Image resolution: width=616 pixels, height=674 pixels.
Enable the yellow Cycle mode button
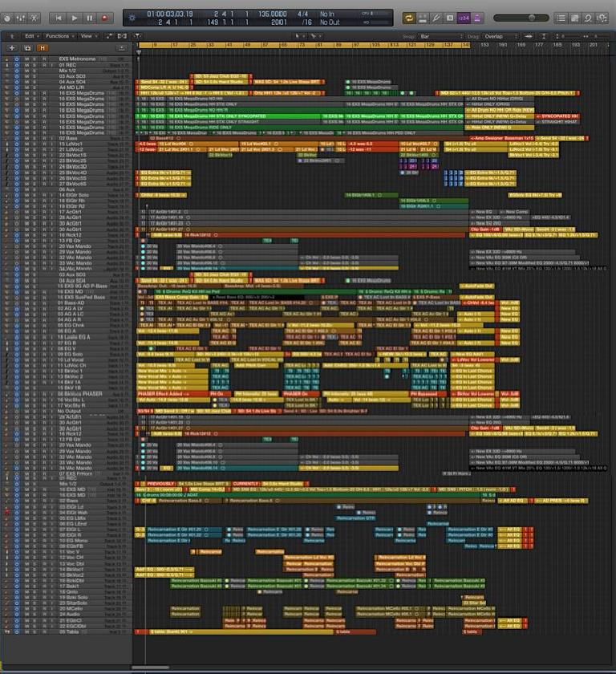[x=409, y=18]
